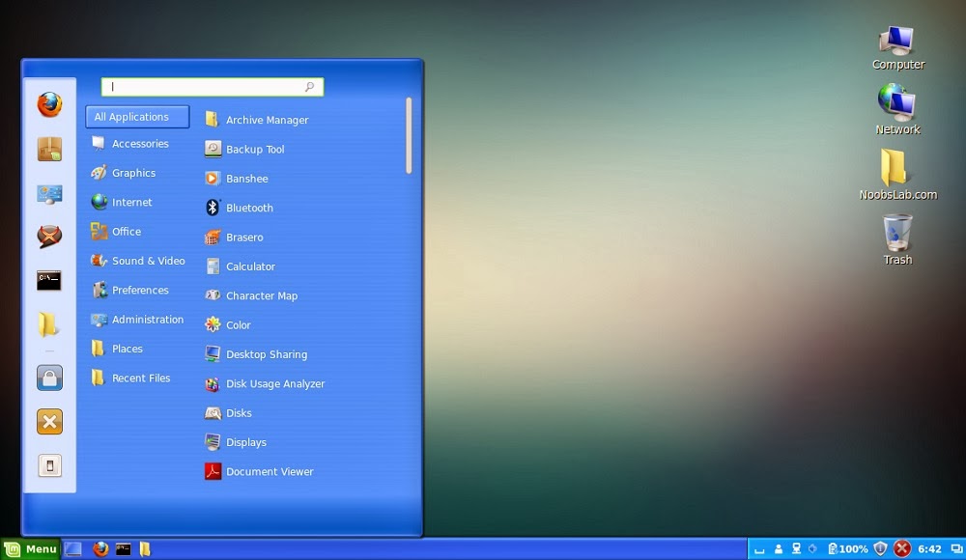Open the Menu button on the taskbar
The image size is (966, 560).
32,547
